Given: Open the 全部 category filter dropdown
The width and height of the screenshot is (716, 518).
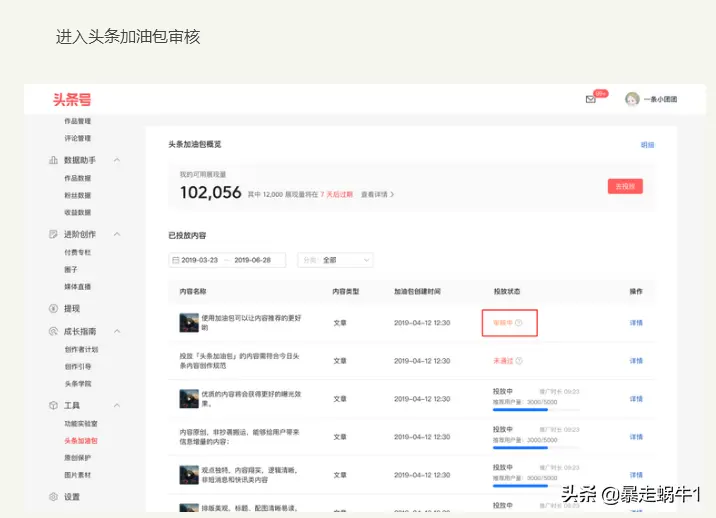Looking at the screenshot, I should click(335, 260).
